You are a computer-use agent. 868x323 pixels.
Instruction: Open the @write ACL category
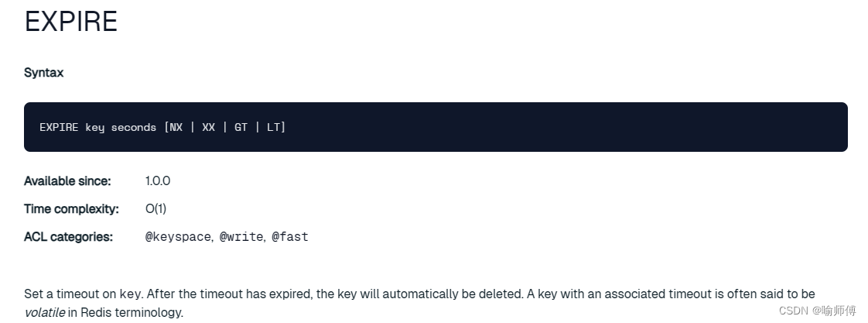[x=241, y=237]
